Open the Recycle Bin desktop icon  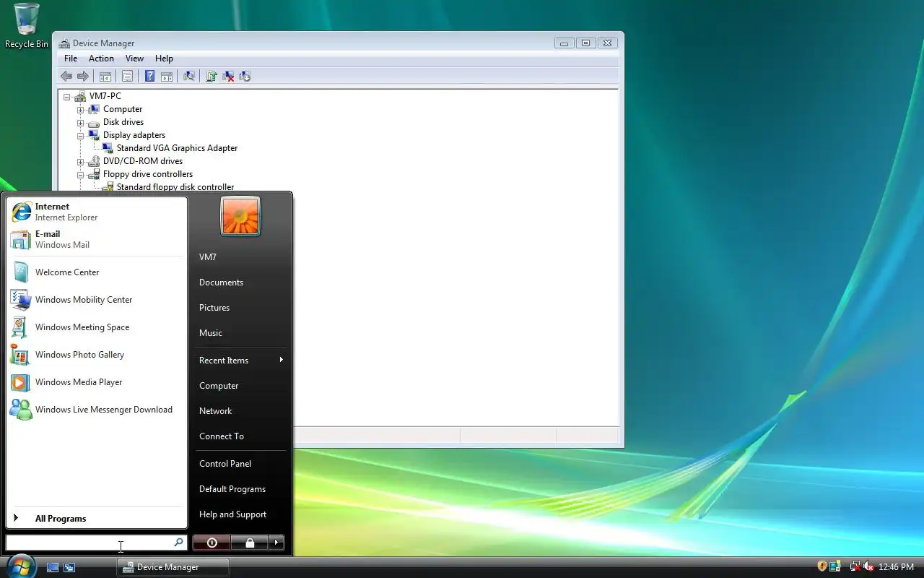point(27,25)
